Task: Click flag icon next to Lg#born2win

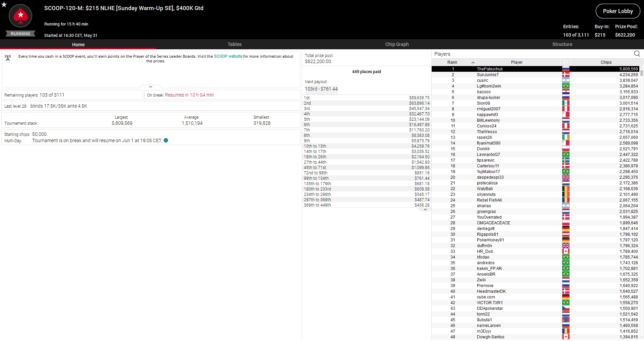Action: [566, 86]
